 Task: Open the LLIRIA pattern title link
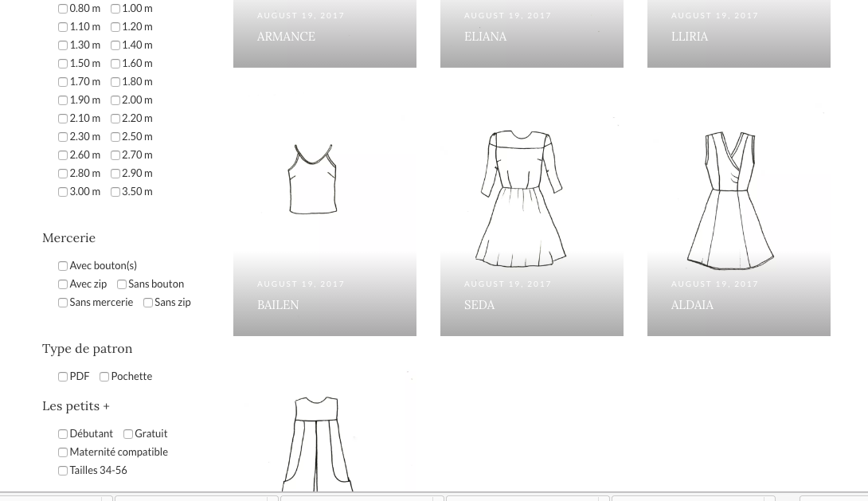[x=690, y=37]
